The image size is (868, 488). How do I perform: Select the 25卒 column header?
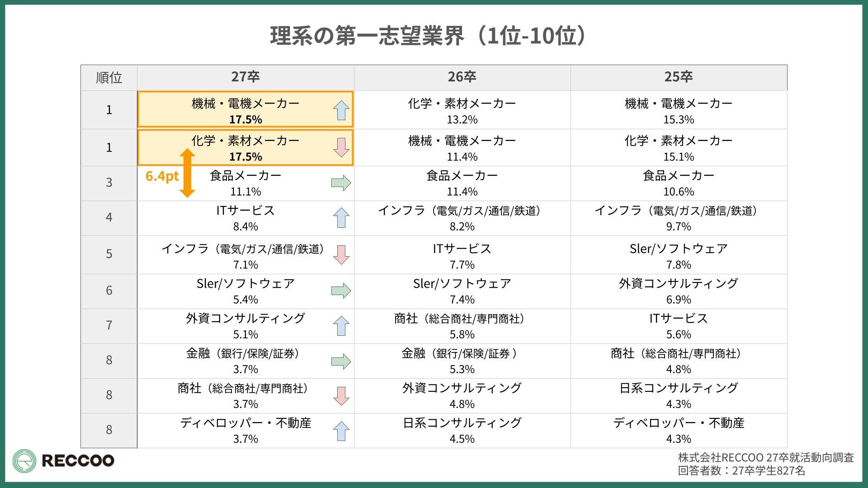pyautogui.click(x=679, y=77)
